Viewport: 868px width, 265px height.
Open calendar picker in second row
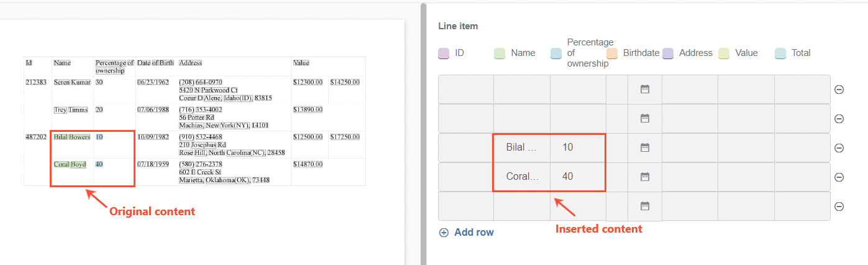click(x=644, y=118)
